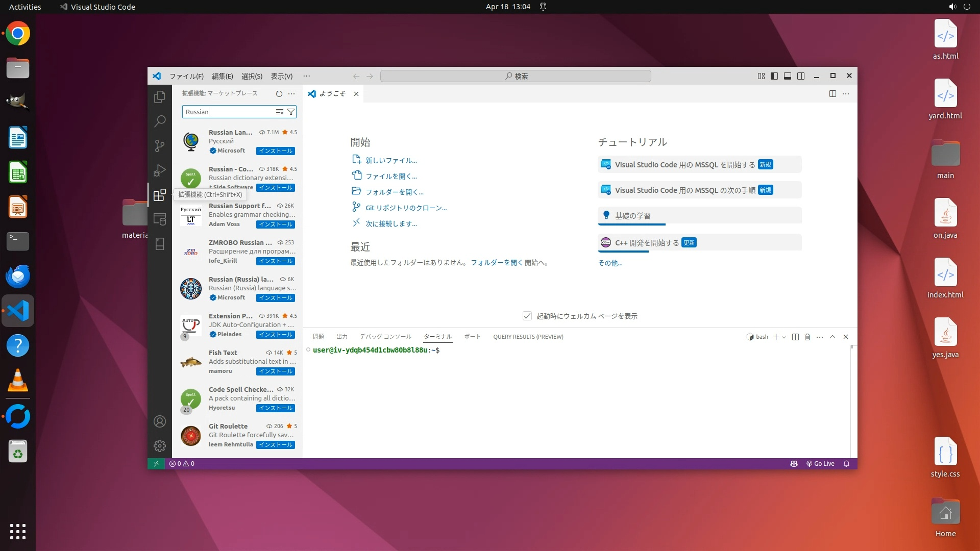Split the terminal panel
The image size is (980, 551).
[795, 337]
